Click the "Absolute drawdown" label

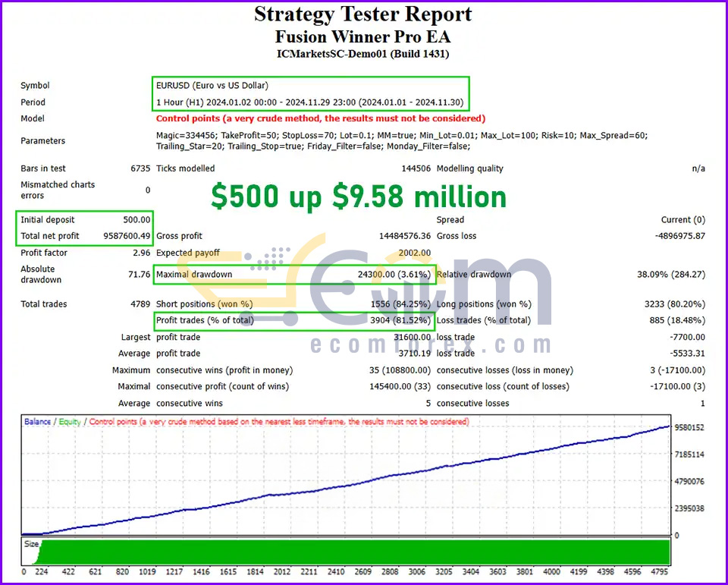point(41,274)
